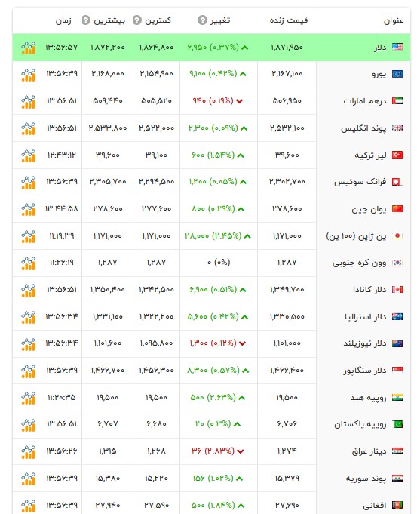Open the دلار سنگاپور currency link
Viewport: 420px width, 514px height.
(365, 371)
